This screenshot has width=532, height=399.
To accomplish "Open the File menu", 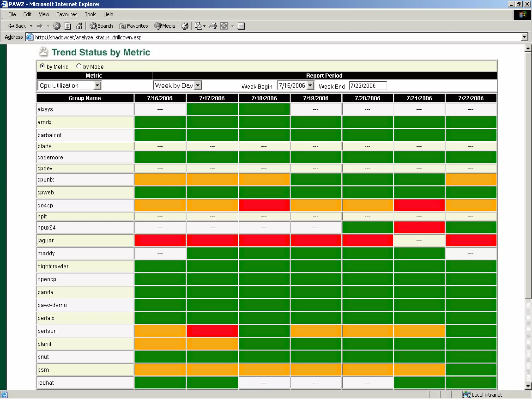I will coord(12,15).
